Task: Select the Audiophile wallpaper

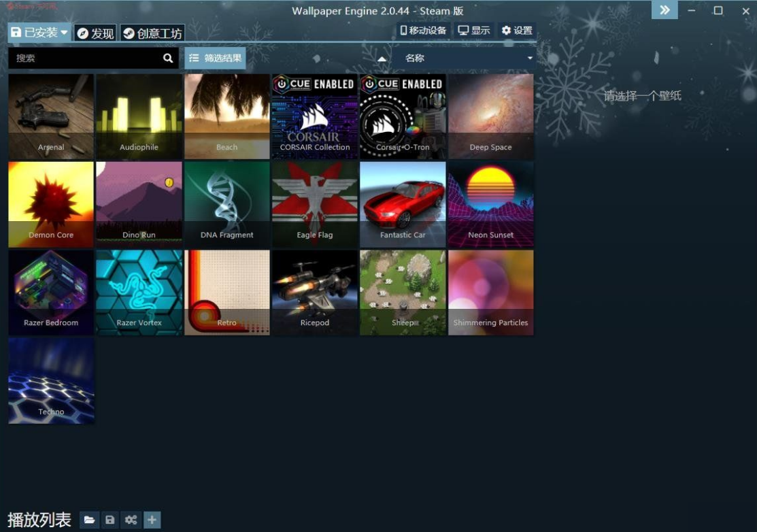Action: coord(139,116)
